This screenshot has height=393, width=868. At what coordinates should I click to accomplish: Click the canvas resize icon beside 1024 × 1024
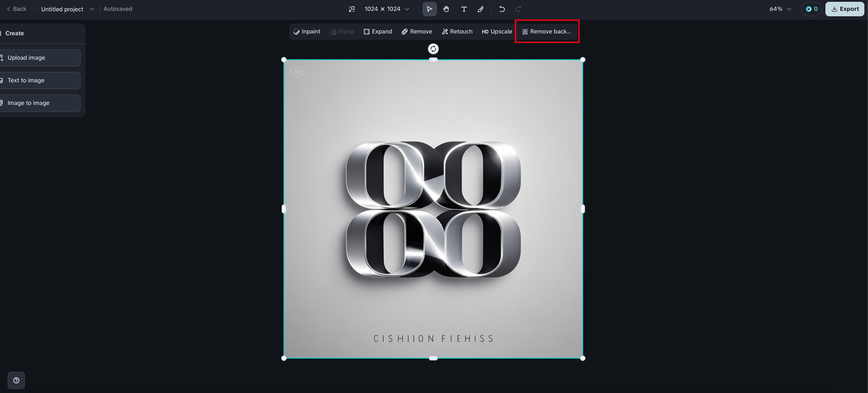(x=352, y=9)
